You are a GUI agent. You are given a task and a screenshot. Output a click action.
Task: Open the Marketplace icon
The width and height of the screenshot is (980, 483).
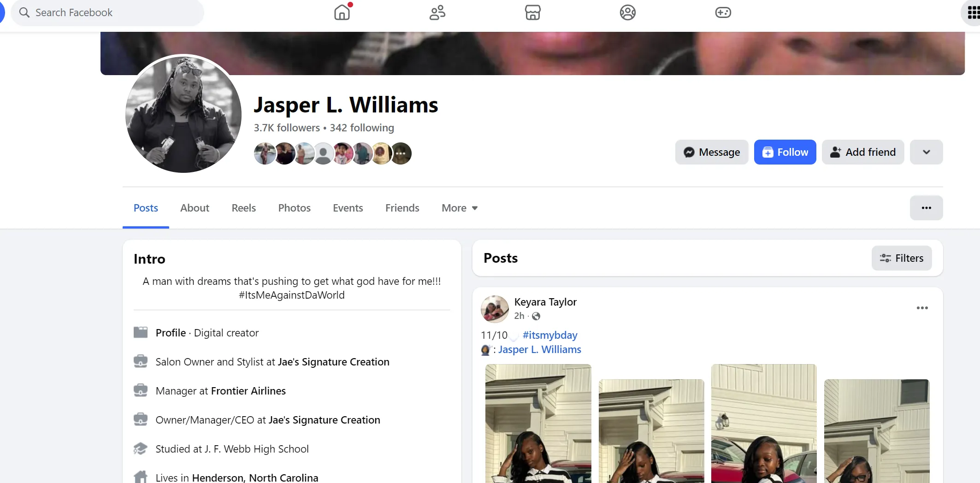[532, 12]
